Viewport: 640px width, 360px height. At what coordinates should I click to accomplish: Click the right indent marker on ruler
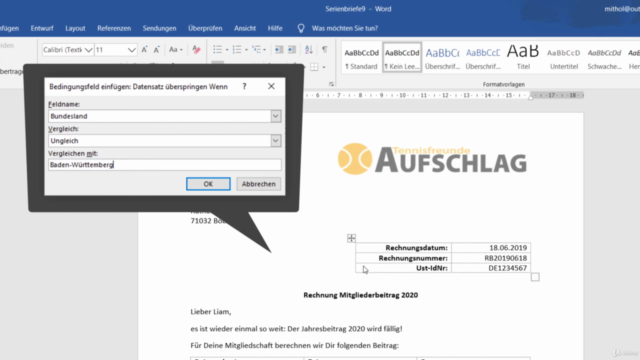531,97
